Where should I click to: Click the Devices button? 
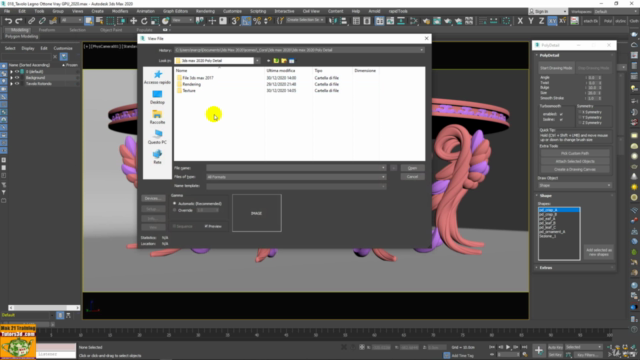coord(153,198)
